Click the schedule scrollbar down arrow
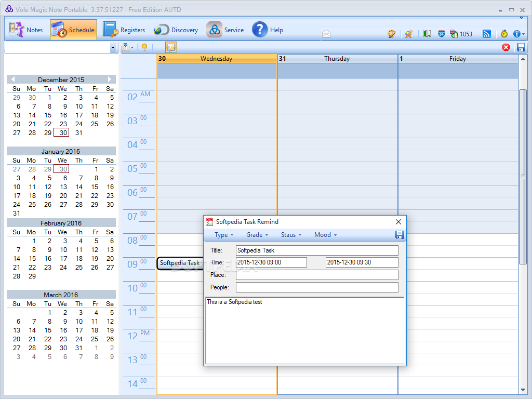This screenshot has height=399, width=532. coord(523,390)
